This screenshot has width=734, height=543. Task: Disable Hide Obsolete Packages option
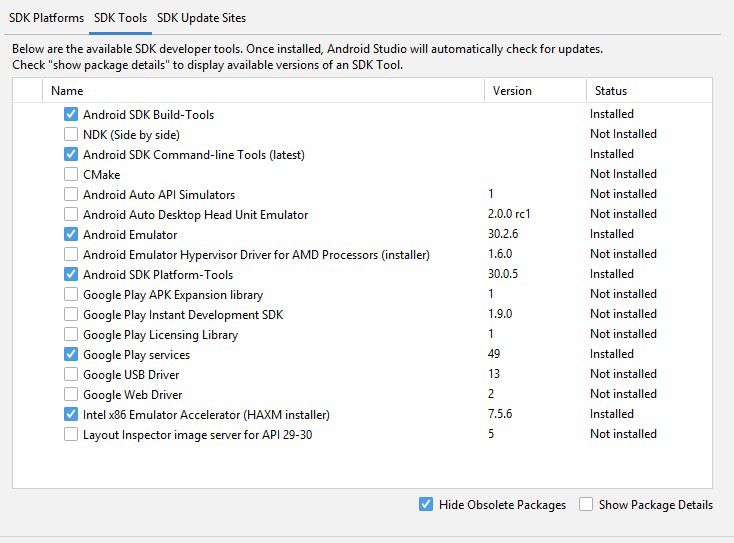(426, 504)
